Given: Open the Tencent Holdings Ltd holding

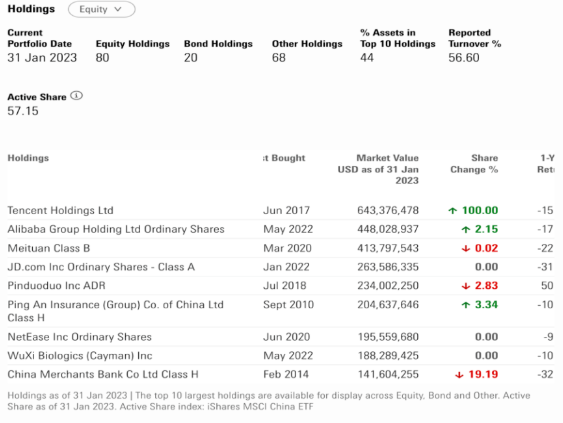Looking at the screenshot, I should pos(60,210).
